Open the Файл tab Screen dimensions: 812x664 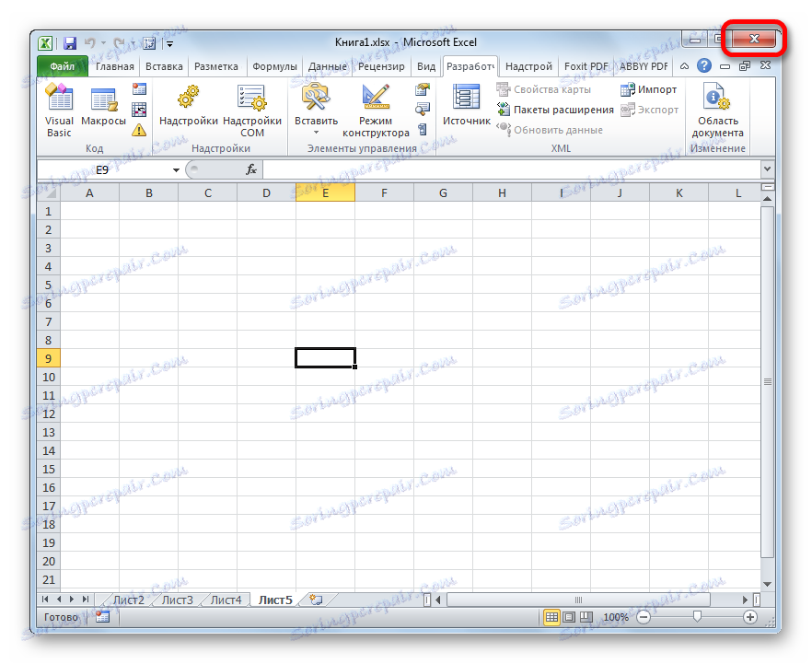[x=63, y=66]
